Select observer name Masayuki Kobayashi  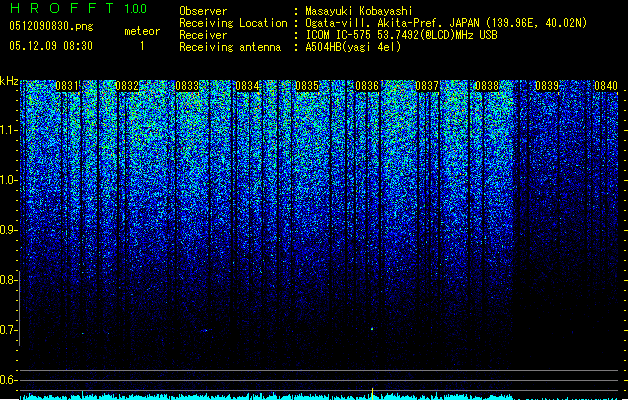tap(359, 11)
